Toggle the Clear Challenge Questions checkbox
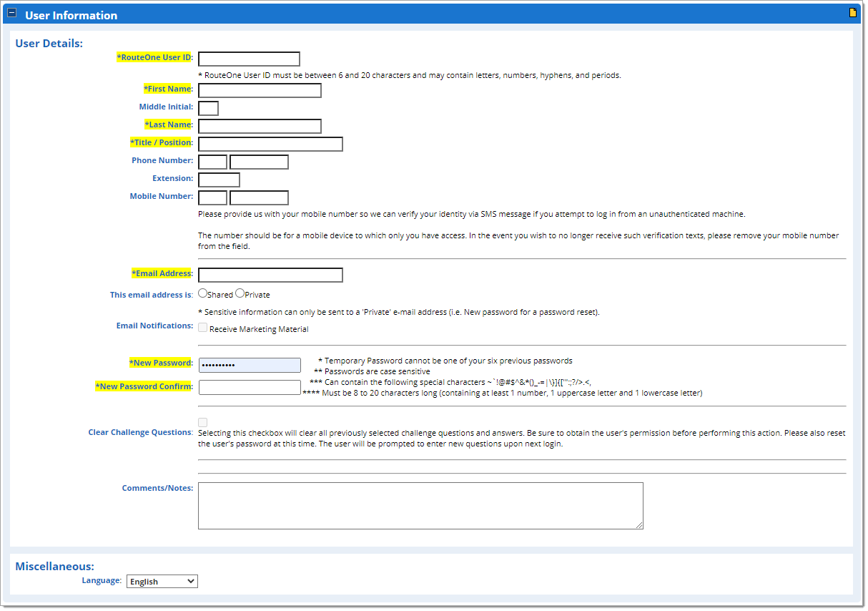Screen dimensions: 868x611 (203, 422)
